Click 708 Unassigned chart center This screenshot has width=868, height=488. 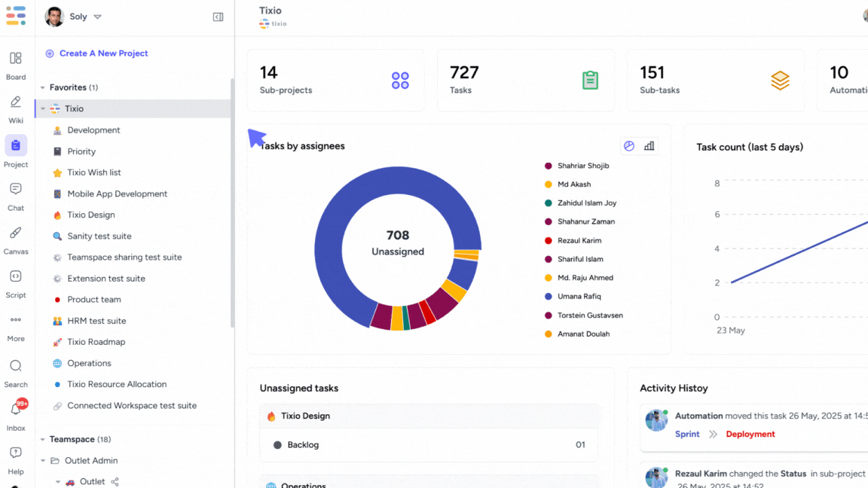[398, 243]
